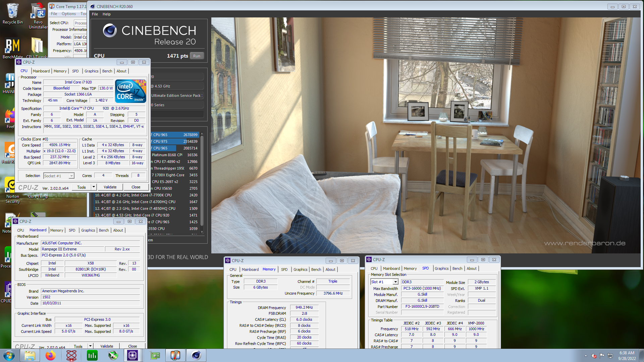644x362 pixels.
Task: Select ranking row Core i7-7700K 2420
Action: (146, 195)
